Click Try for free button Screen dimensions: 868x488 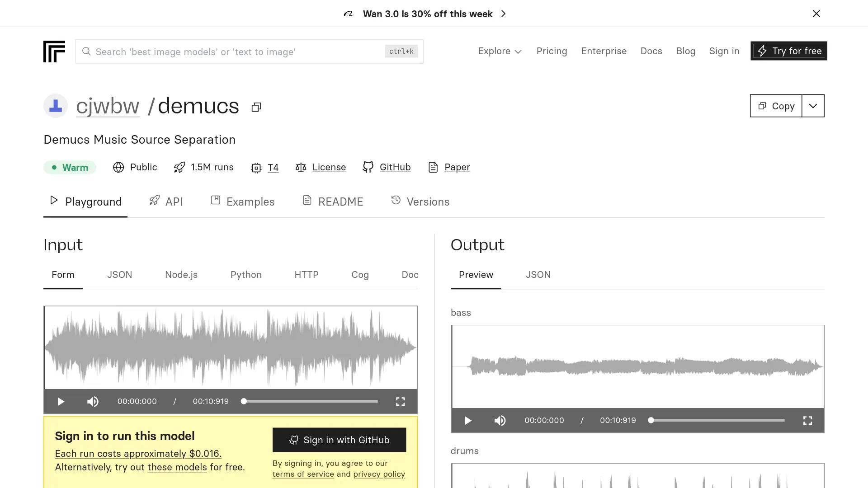point(789,51)
